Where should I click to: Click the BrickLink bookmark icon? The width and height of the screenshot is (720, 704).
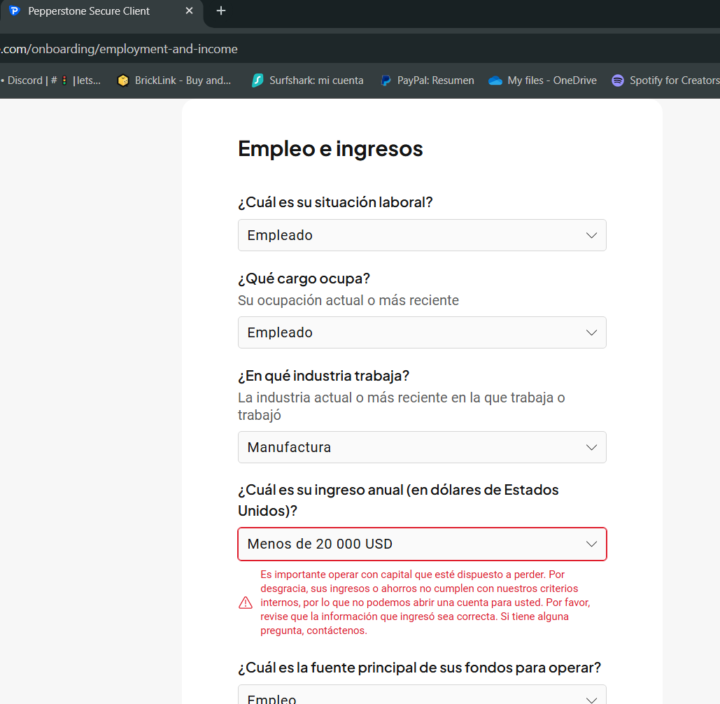123,81
